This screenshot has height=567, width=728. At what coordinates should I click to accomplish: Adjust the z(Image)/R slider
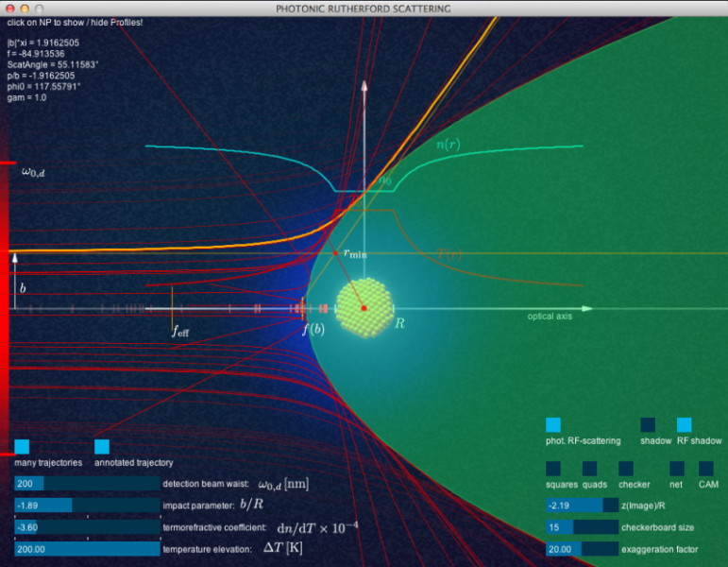pos(582,506)
